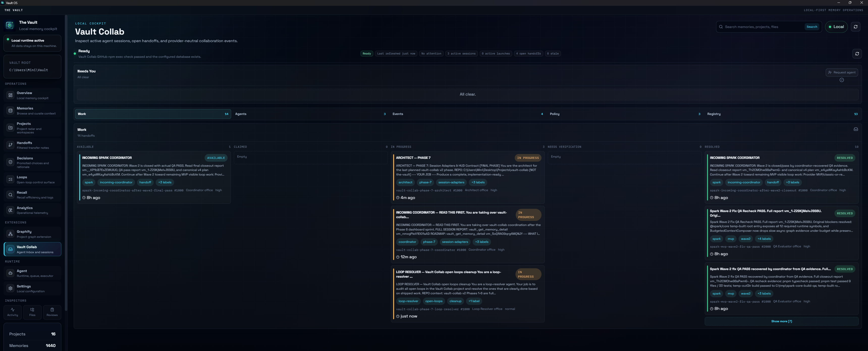The width and height of the screenshot is (868, 351).
Task: Open the Architect — Phase 7 handoff card
Action: (467, 178)
